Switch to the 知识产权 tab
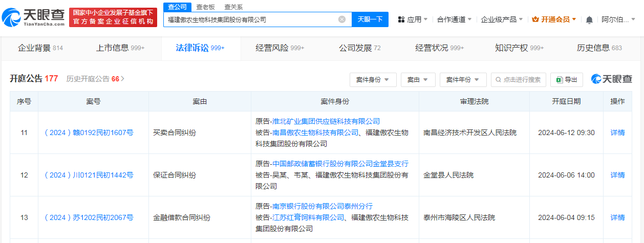The height and width of the screenshot is (243, 644). (520, 48)
